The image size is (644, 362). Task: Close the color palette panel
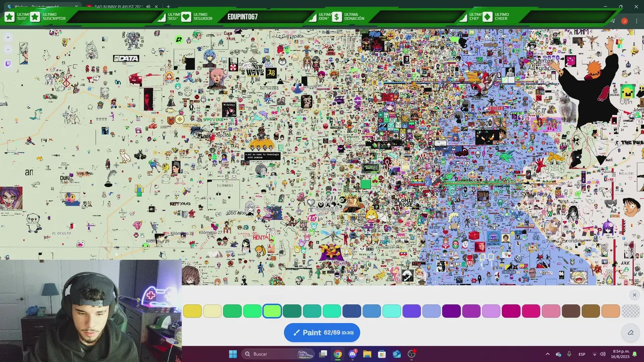(634, 295)
